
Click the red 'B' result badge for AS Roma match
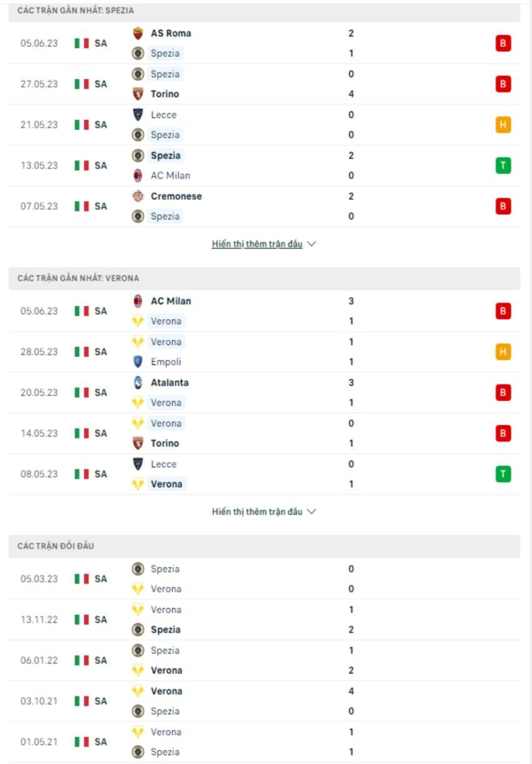coord(503,43)
